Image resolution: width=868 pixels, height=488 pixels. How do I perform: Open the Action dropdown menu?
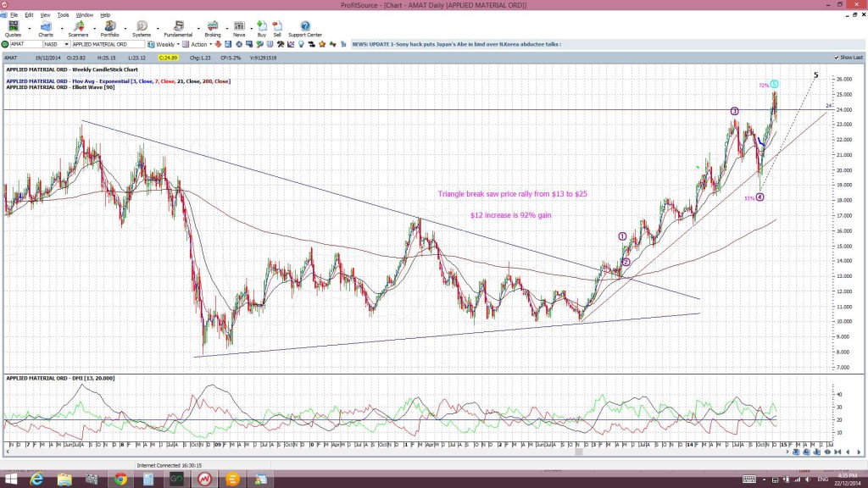(x=210, y=44)
